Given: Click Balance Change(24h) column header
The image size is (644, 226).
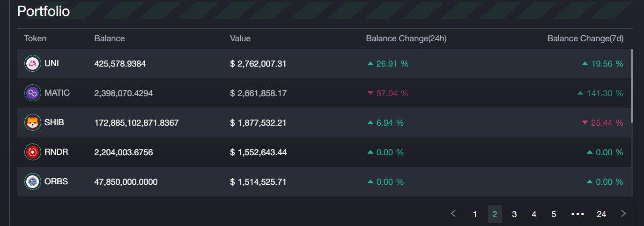Looking at the screenshot, I should tap(406, 38).
